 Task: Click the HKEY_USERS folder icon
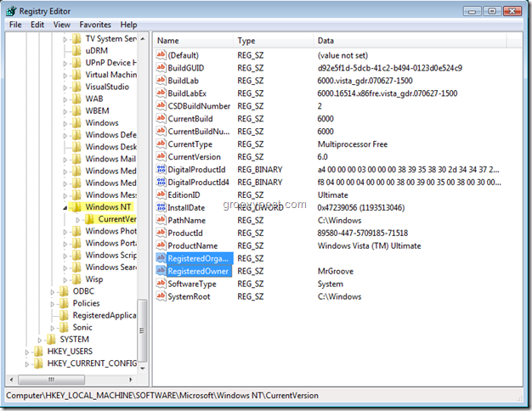pos(39,352)
